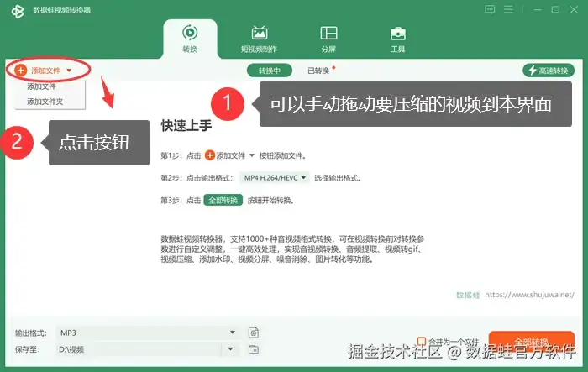Select the 已转换 tab

(318, 71)
